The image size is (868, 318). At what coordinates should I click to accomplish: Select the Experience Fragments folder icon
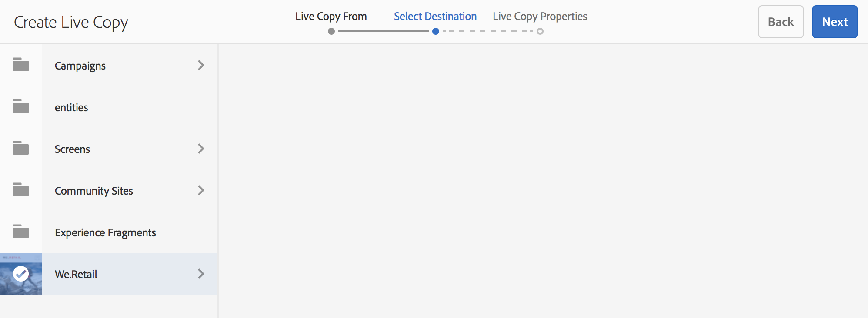coord(21,232)
